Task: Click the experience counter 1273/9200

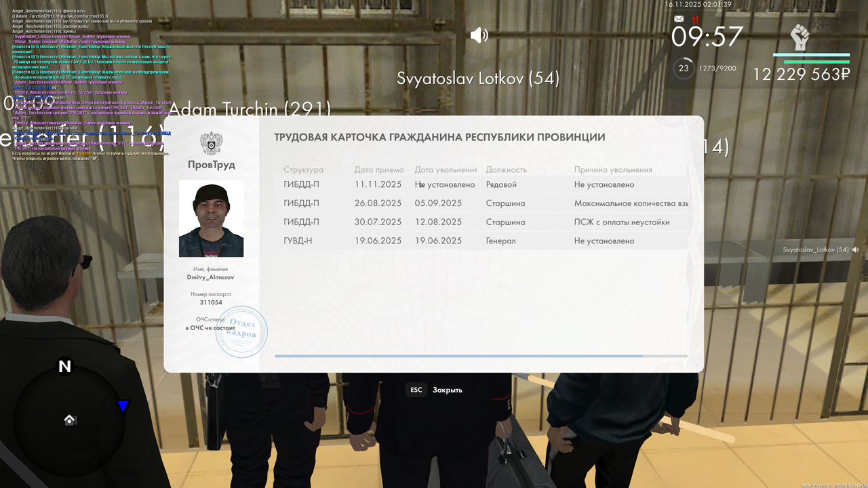Action: (x=717, y=68)
